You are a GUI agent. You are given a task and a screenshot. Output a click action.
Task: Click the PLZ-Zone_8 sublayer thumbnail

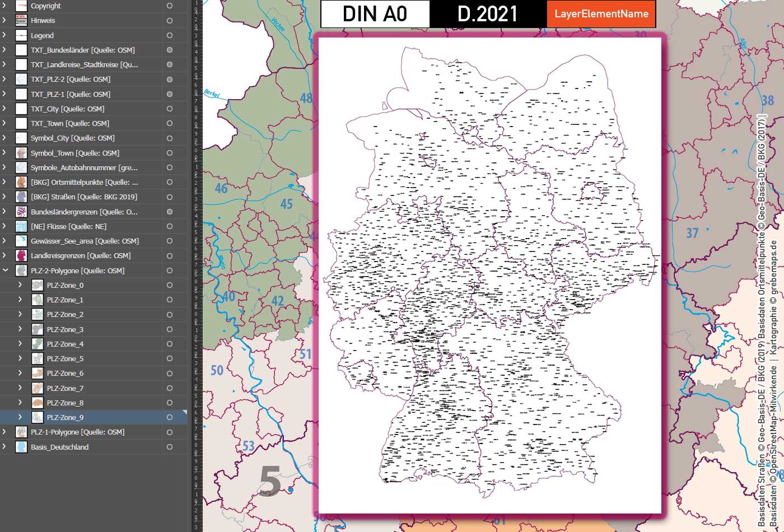[37, 402]
